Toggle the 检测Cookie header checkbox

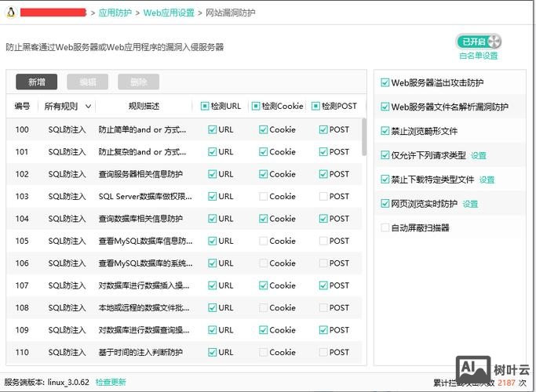click(255, 106)
